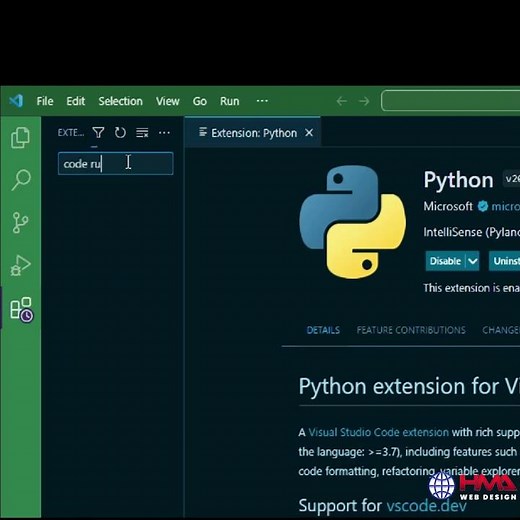Click the command center search bar

click(450, 100)
